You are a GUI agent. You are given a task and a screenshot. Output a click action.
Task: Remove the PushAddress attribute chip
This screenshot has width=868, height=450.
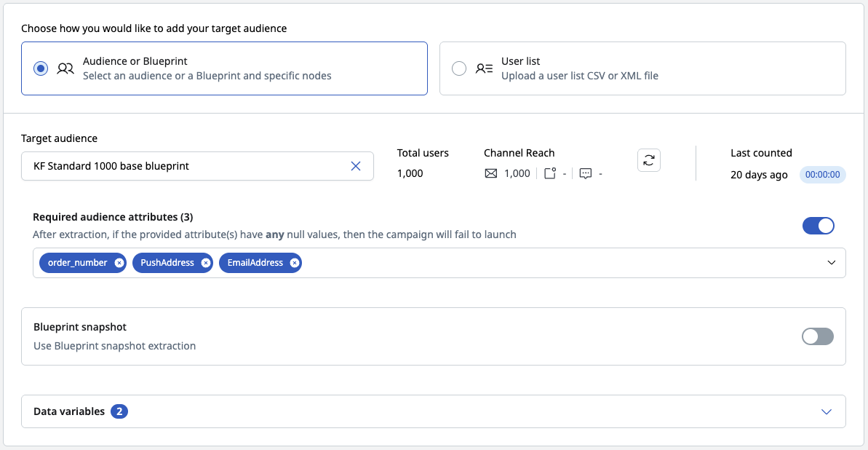click(x=206, y=263)
